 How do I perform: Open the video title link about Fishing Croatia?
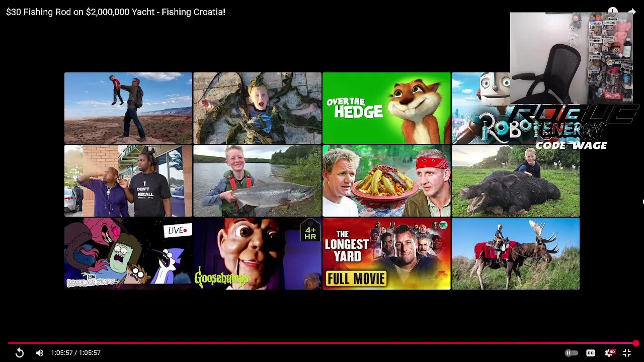(x=116, y=12)
